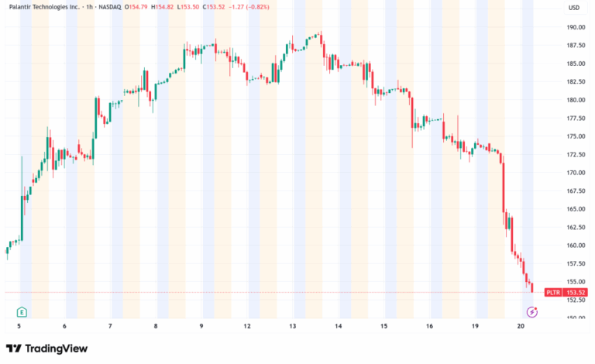595x364 pixels.
Task: Select date 5 on the time axis
Action: (x=19, y=327)
